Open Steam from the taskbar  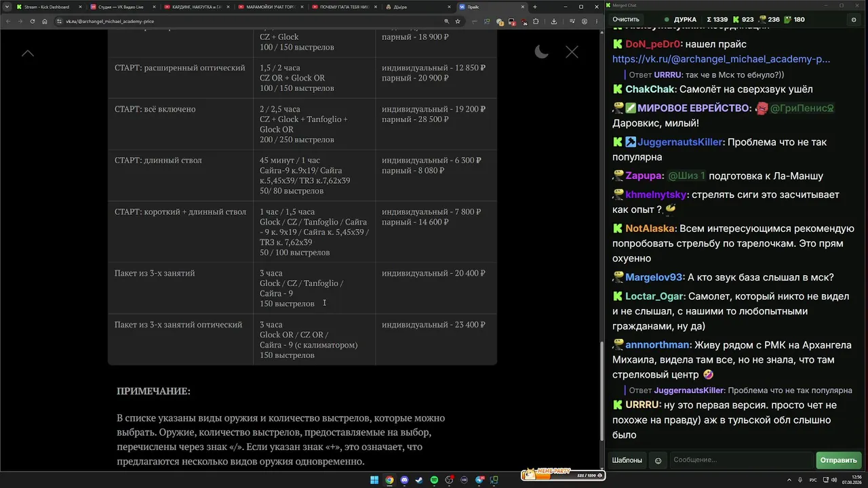click(419, 480)
